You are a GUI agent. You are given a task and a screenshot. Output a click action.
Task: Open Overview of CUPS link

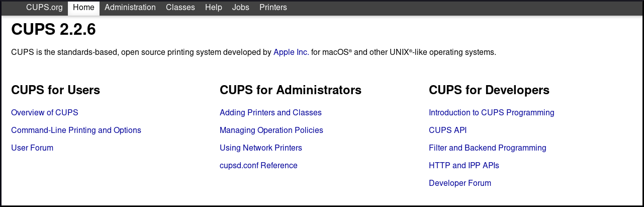click(x=45, y=113)
